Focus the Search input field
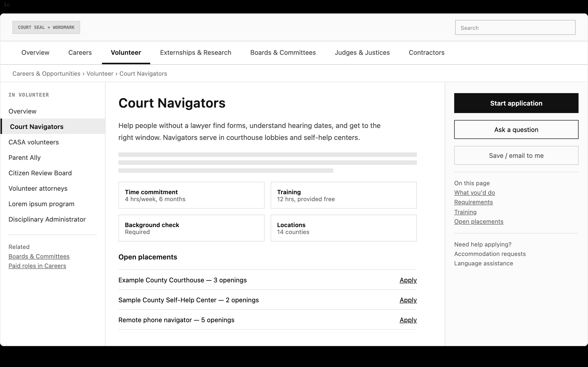 click(515, 27)
